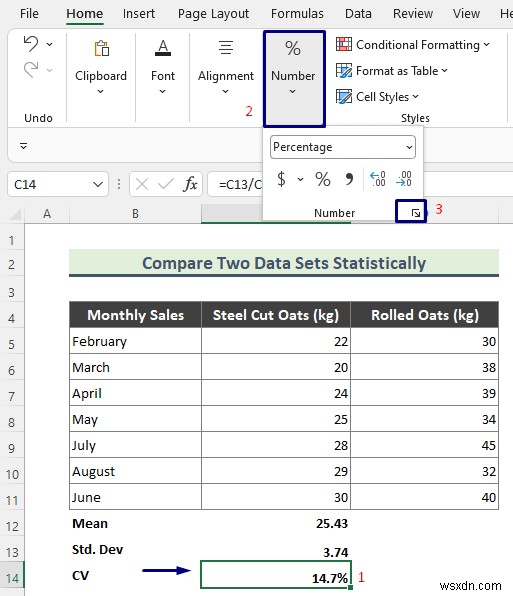Open the File tab

click(29, 14)
